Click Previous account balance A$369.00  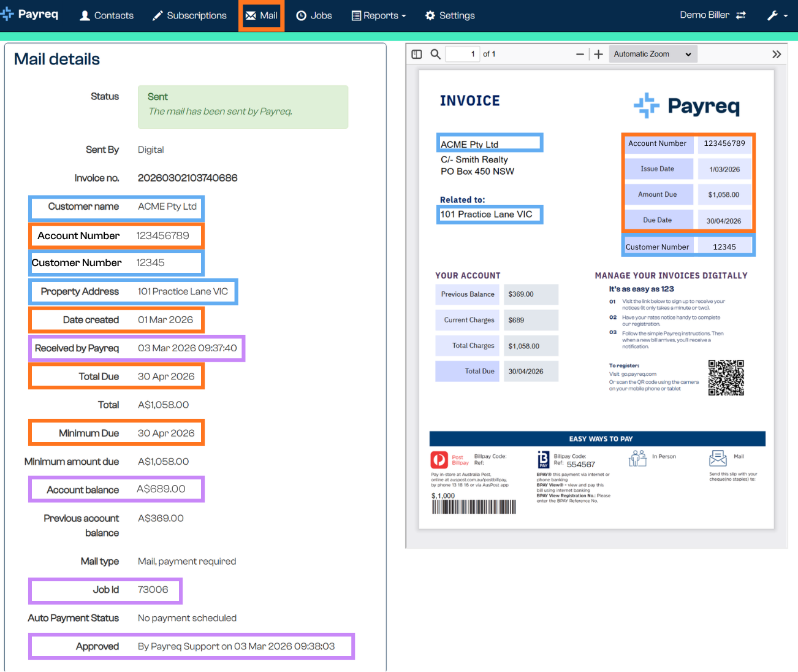pyautogui.click(x=161, y=518)
